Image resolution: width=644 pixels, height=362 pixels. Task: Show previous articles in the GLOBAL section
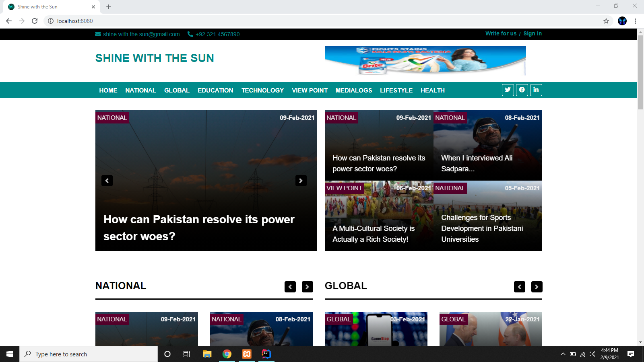pos(520,287)
